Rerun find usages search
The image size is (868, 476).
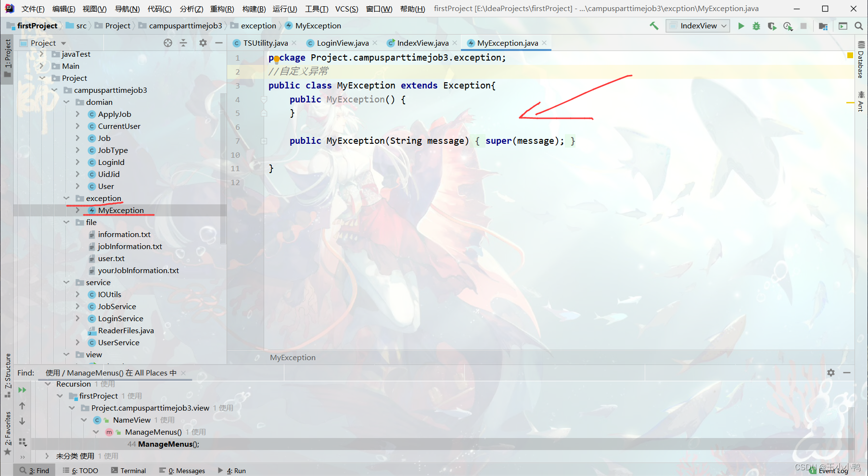tap(22, 390)
